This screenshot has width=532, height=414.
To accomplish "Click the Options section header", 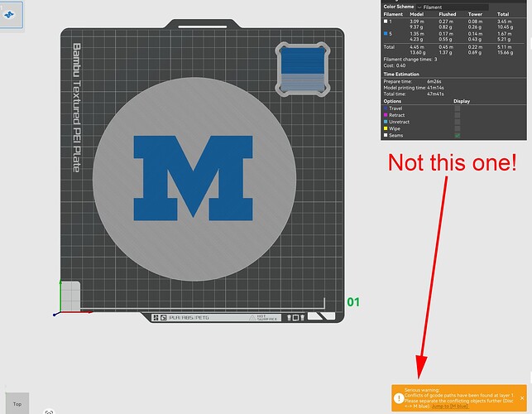I will click(392, 101).
